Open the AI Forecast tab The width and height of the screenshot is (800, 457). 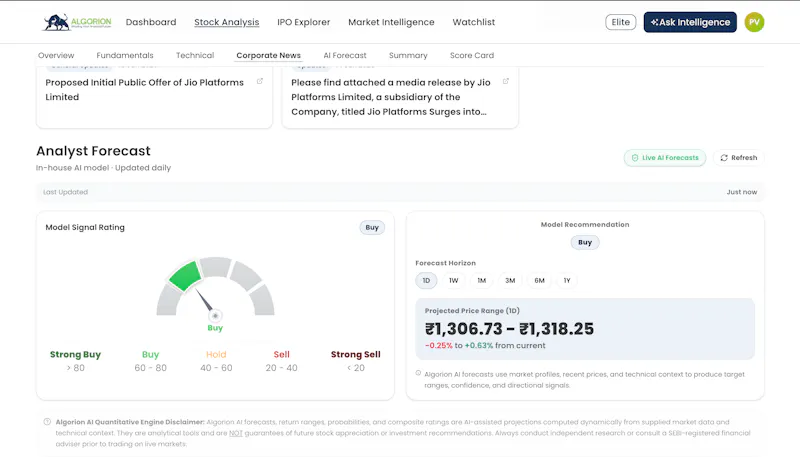point(345,55)
